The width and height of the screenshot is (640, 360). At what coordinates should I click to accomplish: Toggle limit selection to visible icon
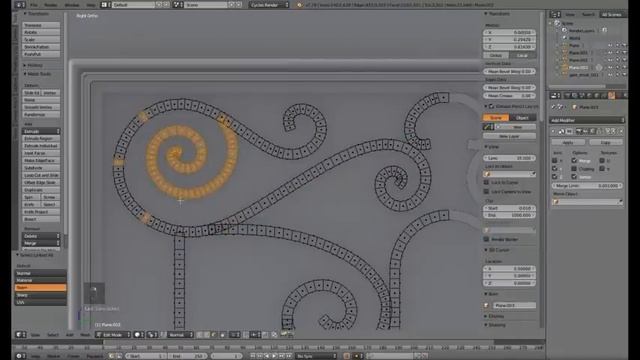[223, 335]
